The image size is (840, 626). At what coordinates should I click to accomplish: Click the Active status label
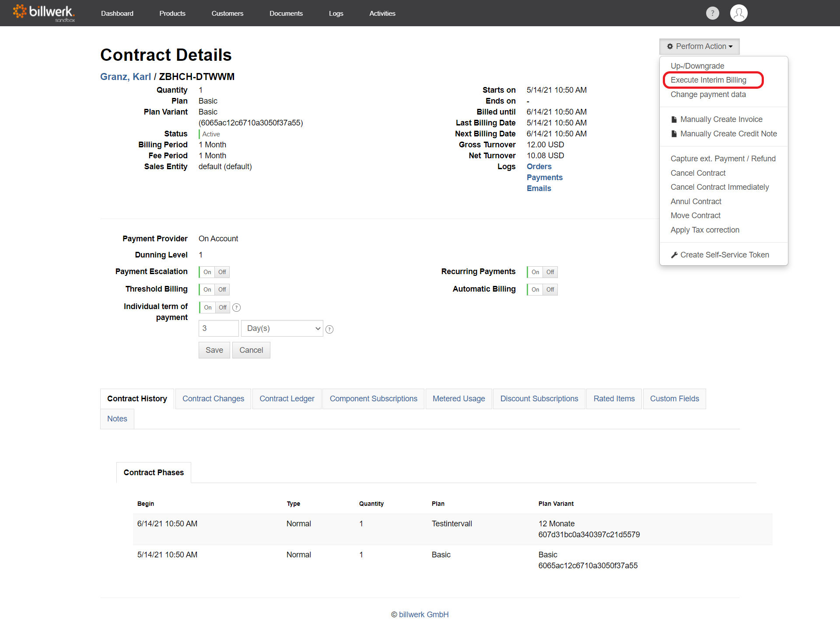coord(211,134)
